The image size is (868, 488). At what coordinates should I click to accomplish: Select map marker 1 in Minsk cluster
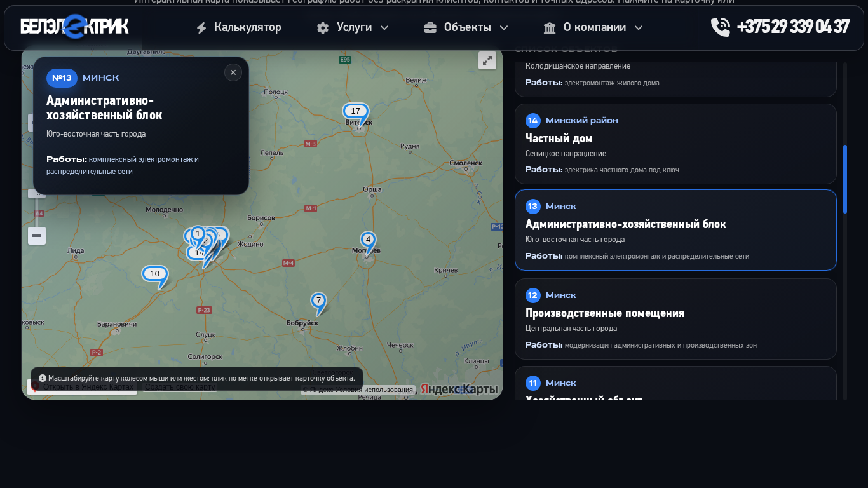coord(198,235)
